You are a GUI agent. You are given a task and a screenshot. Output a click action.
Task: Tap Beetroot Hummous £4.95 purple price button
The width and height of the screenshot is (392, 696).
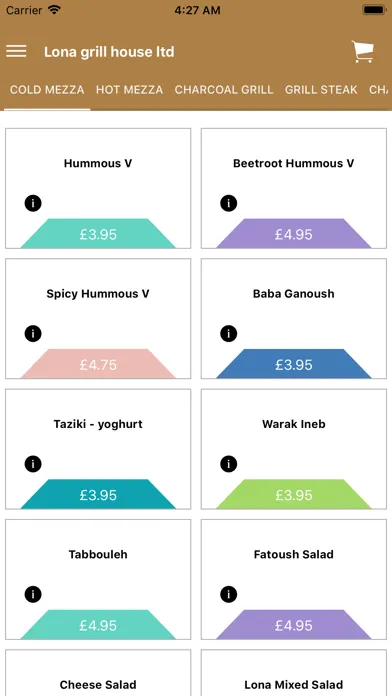[293, 233]
